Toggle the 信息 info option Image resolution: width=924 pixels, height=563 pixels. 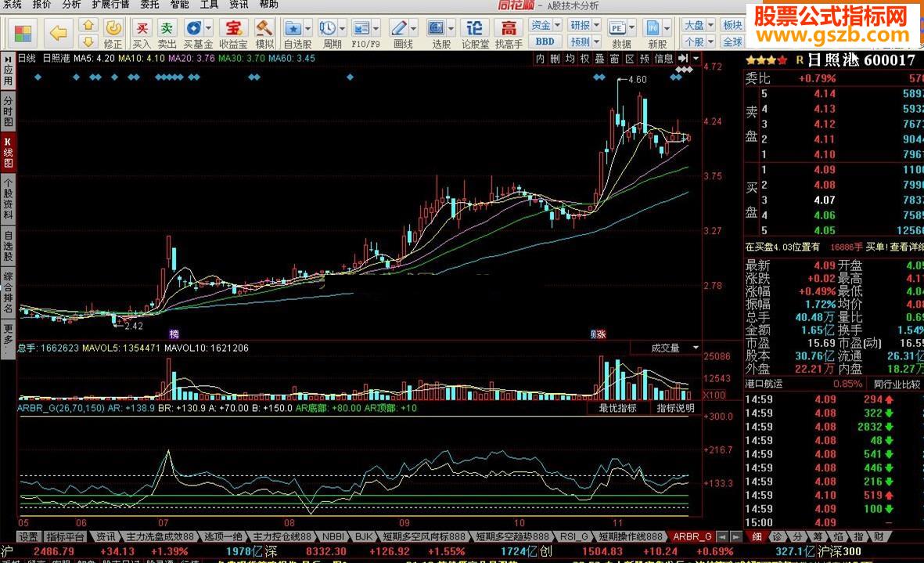tap(664, 59)
